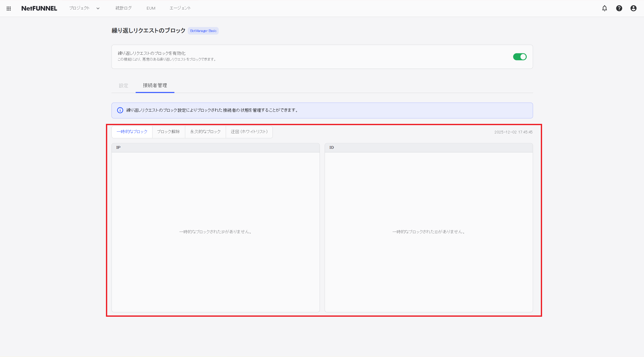Click the info icon in blue banner
This screenshot has width=644, height=357.
coord(120,110)
